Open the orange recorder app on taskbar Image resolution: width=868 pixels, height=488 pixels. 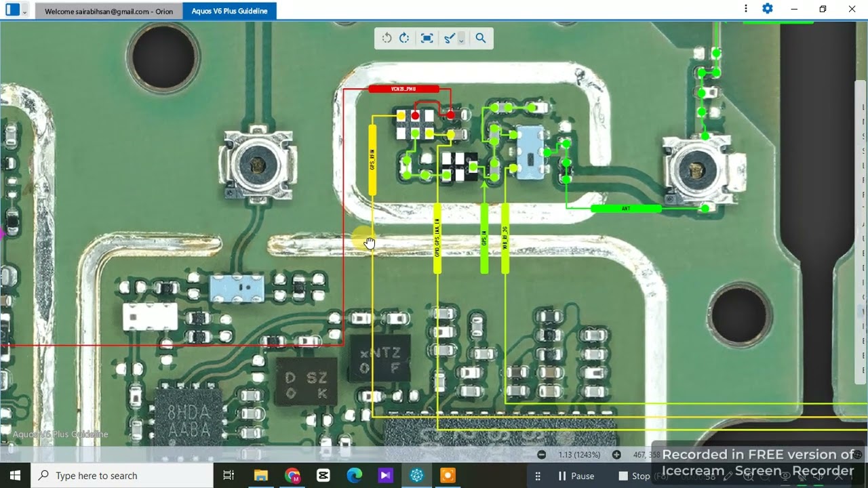tap(448, 475)
